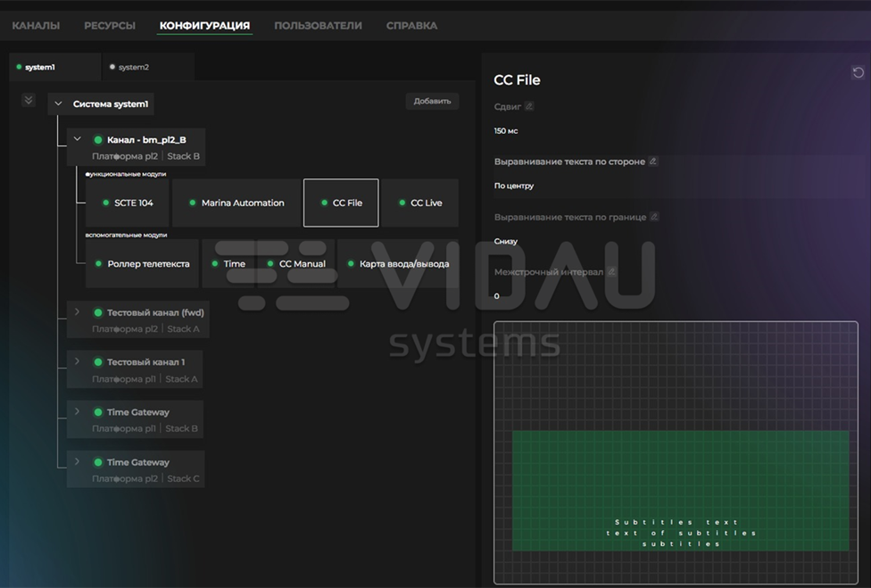Click pencil icon beside Выравнивание текста по границе
The width and height of the screenshot is (871, 588).
[x=654, y=217]
